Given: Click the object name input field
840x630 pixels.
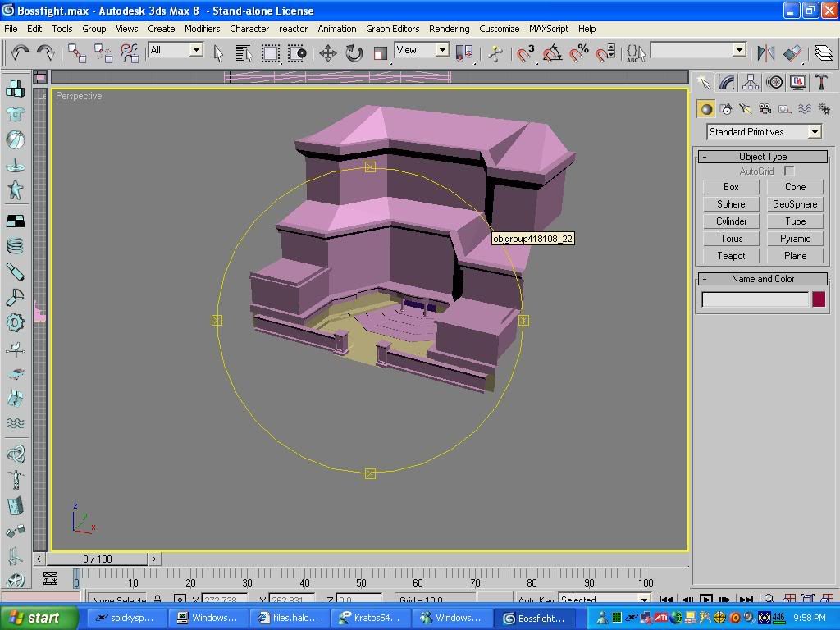Looking at the screenshot, I should 755,299.
